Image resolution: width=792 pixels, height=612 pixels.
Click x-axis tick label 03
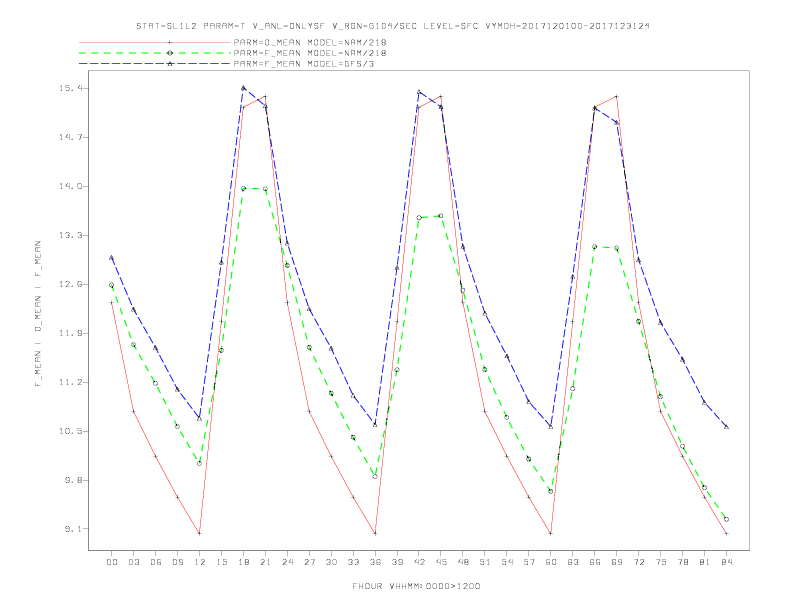[x=133, y=562]
